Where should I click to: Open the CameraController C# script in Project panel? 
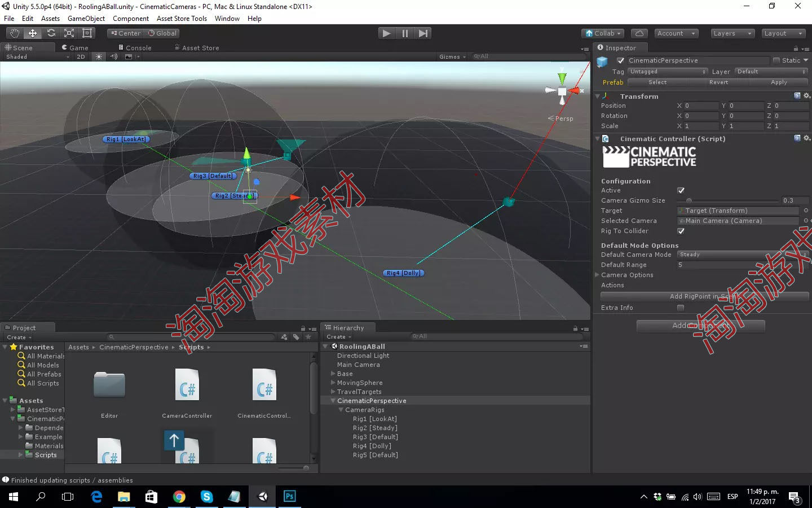[187, 387]
